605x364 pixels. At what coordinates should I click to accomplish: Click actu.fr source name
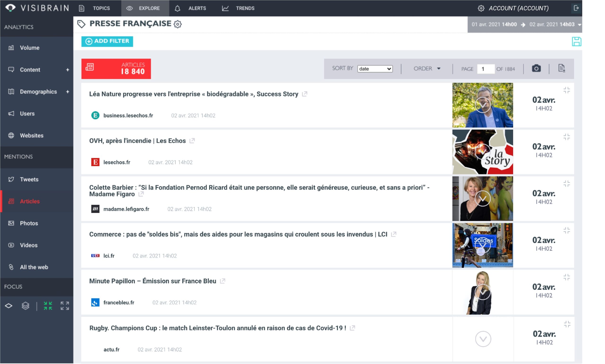(111, 350)
